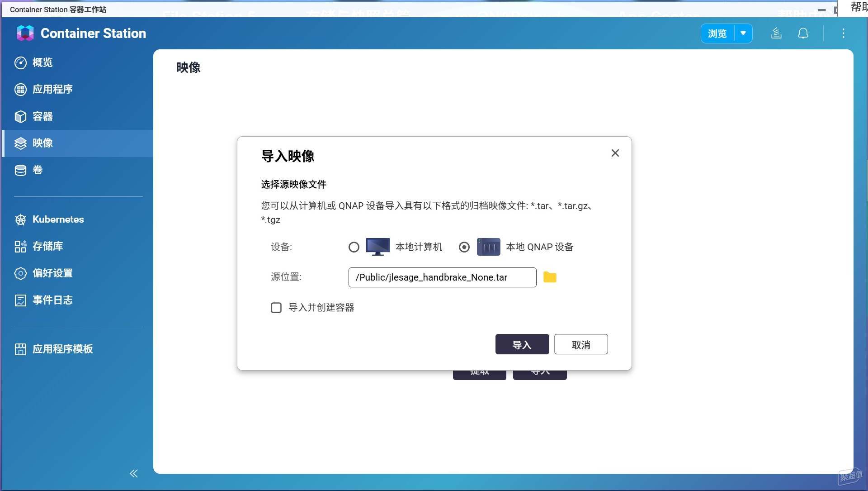This screenshot has width=868, height=491.
Task: Click the 应用程序模板 template icon
Action: point(20,349)
